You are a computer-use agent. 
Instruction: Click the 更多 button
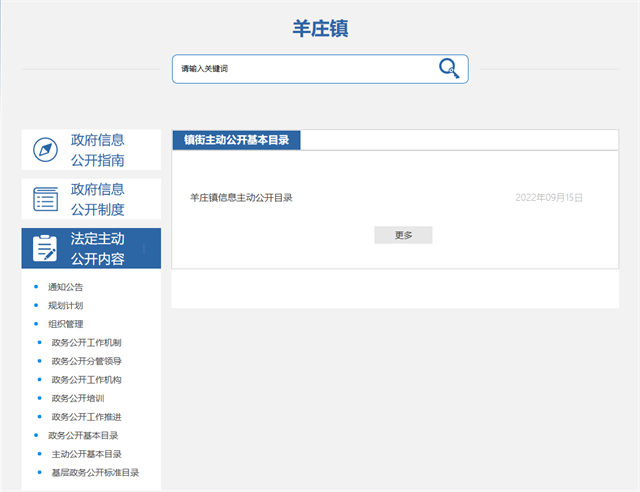tap(403, 235)
